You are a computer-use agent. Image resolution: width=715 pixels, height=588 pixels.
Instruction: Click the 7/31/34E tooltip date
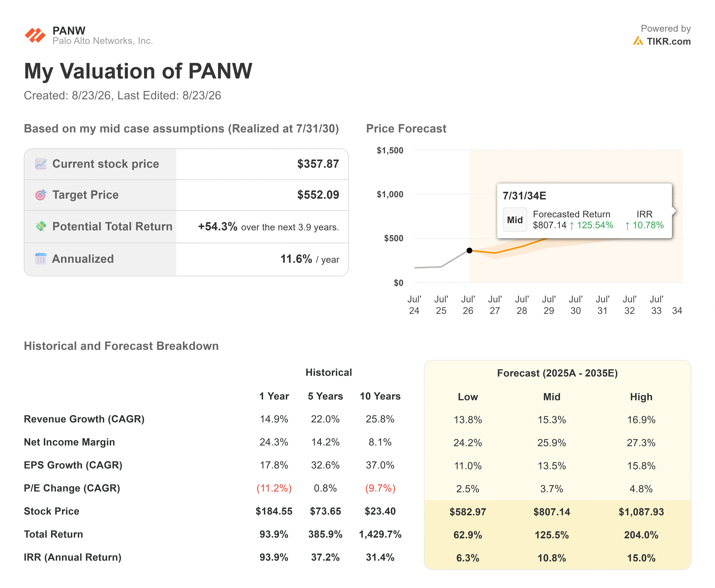(524, 196)
